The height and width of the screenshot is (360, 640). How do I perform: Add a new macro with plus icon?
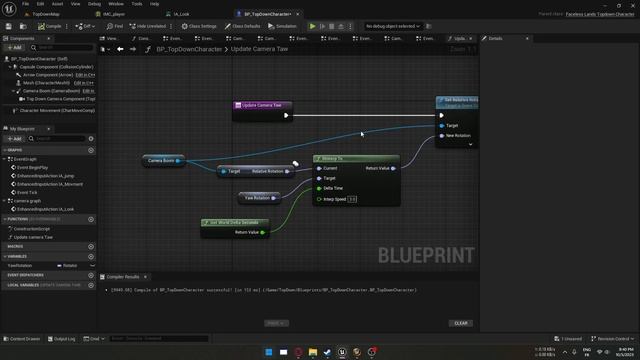click(x=91, y=247)
